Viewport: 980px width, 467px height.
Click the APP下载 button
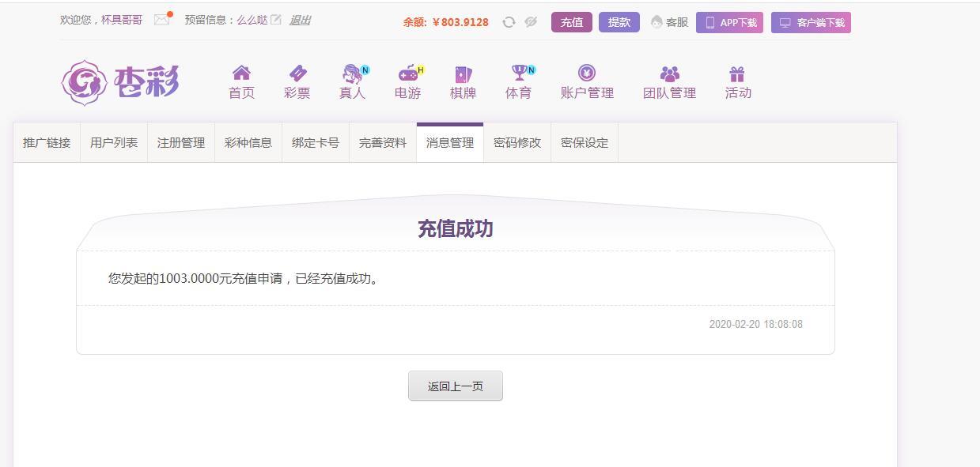(729, 22)
